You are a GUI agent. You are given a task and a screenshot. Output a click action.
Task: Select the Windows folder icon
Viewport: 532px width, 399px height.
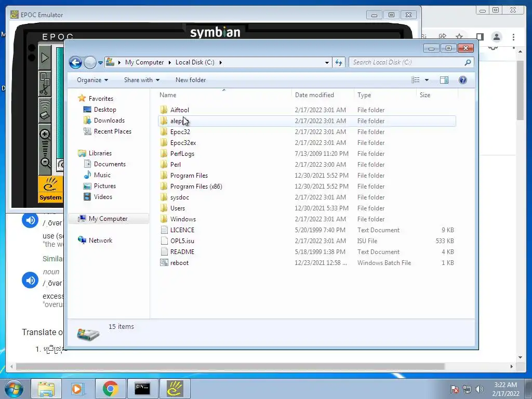(x=164, y=219)
